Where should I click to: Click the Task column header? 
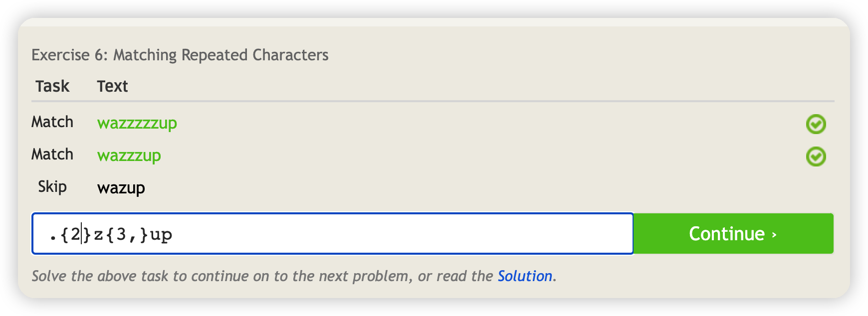[52, 86]
